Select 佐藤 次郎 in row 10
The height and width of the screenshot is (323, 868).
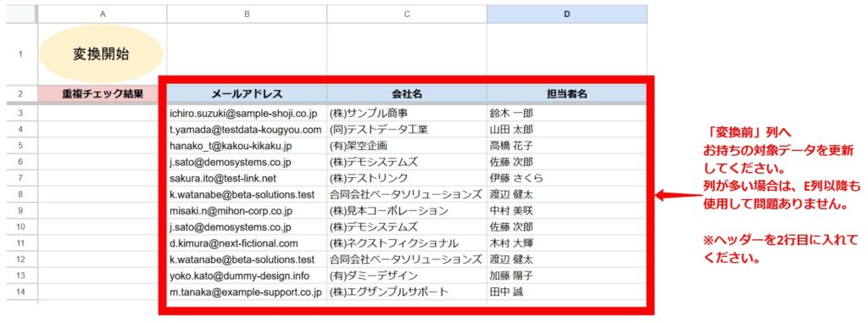[567, 226]
